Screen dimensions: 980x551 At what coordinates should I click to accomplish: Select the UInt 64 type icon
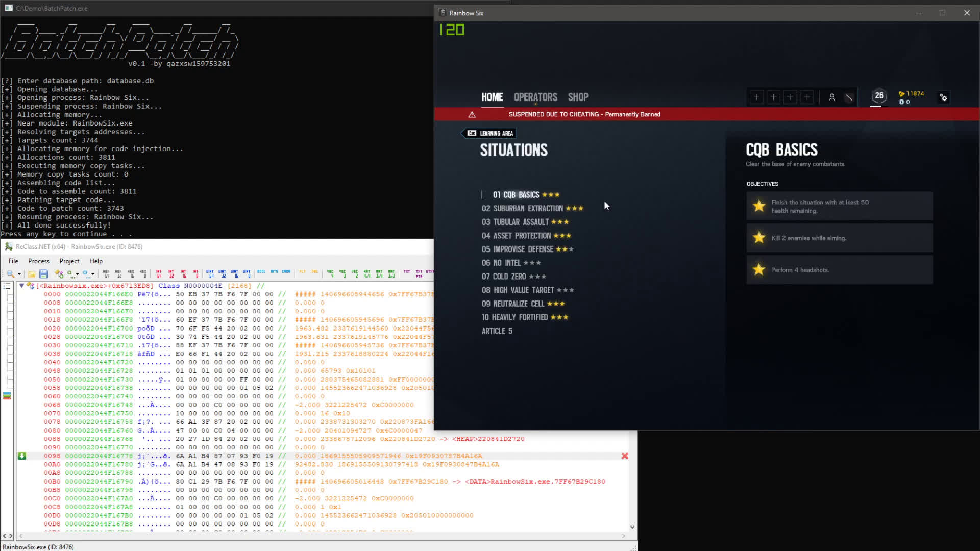[x=210, y=274]
